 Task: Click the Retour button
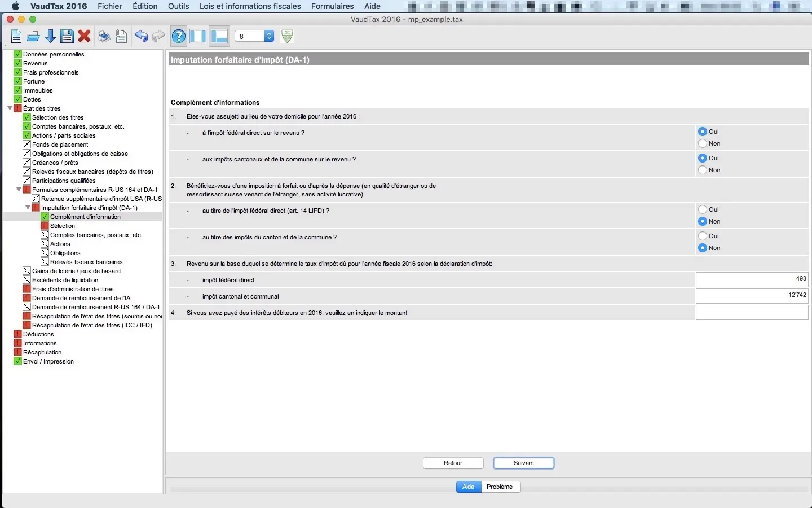pyautogui.click(x=453, y=463)
